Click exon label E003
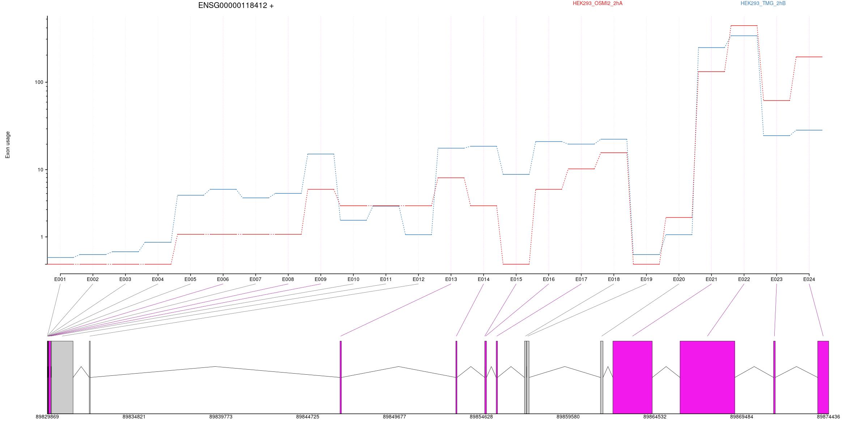The width and height of the screenshot is (868, 434). [x=125, y=279]
